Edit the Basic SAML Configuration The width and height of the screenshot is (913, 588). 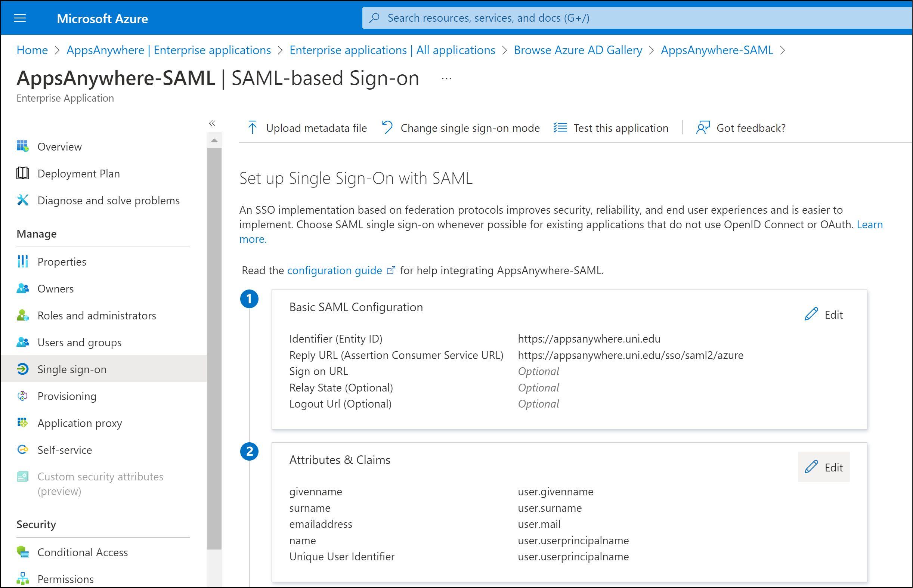click(x=824, y=314)
